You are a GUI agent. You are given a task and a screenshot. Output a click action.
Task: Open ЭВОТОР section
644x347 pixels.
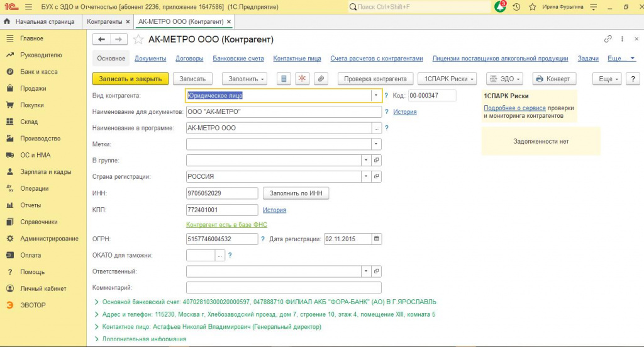click(33, 305)
